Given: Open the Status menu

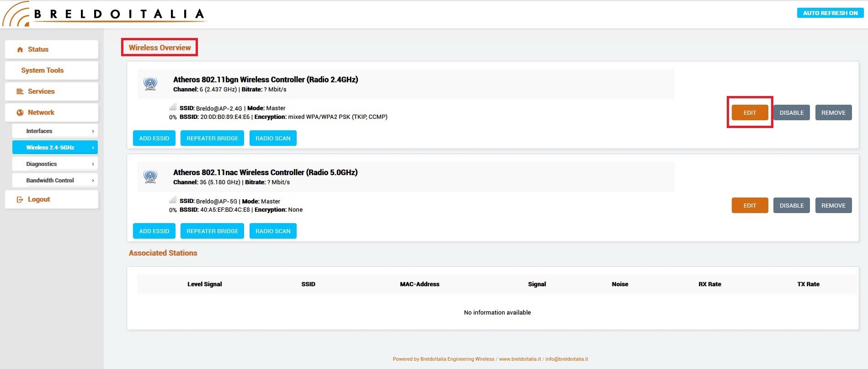Looking at the screenshot, I should pos(52,49).
